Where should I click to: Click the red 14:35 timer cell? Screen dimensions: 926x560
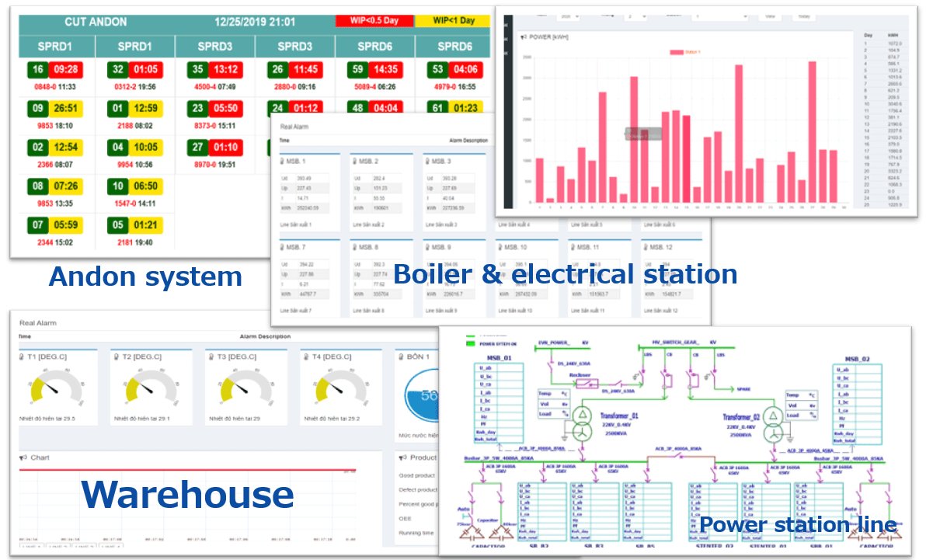[385, 70]
